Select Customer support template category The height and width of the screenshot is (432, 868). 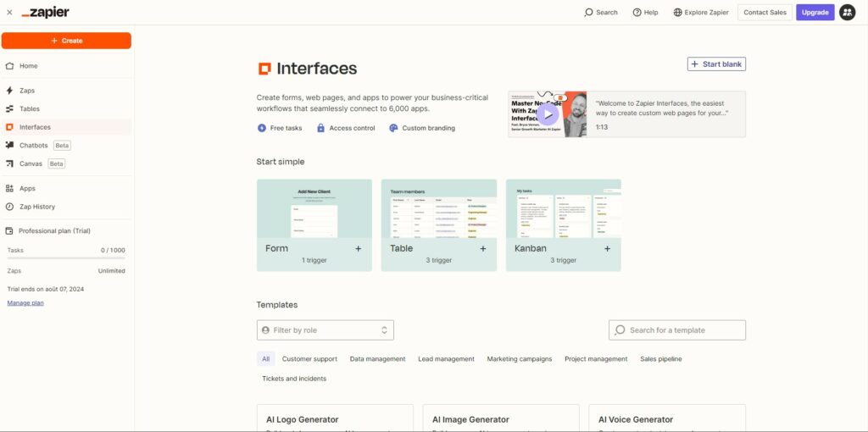(309, 359)
